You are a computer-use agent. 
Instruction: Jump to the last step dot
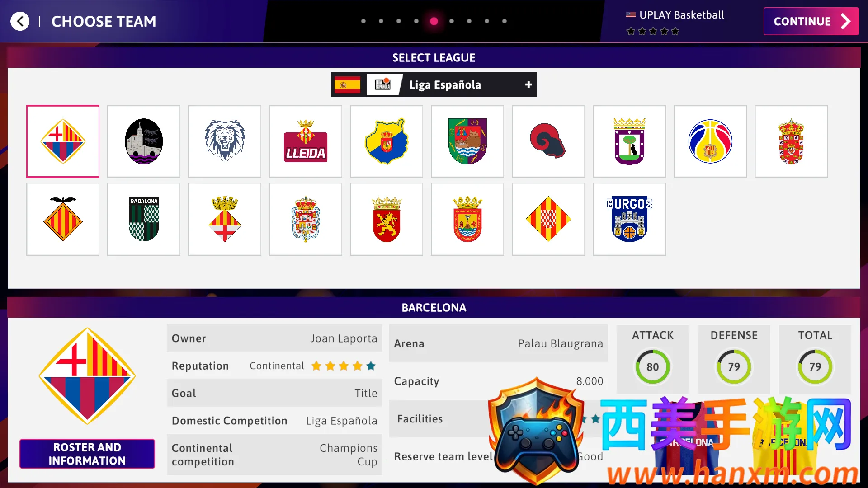(x=505, y=21)
